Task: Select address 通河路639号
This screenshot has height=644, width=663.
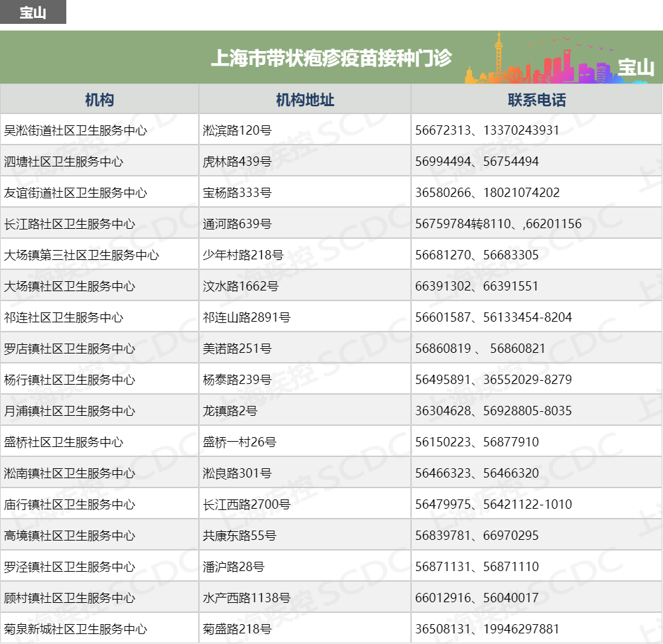Action: click(x=237, y=224)
